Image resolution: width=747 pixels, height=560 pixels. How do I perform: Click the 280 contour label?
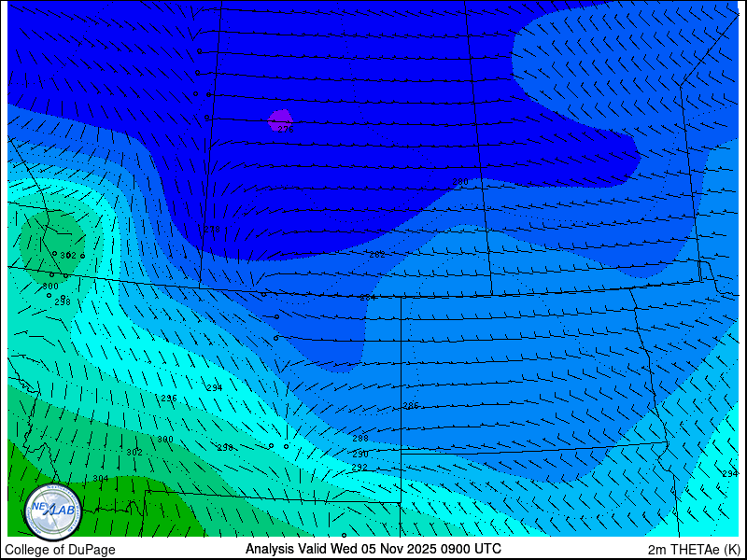coord(460,182)
